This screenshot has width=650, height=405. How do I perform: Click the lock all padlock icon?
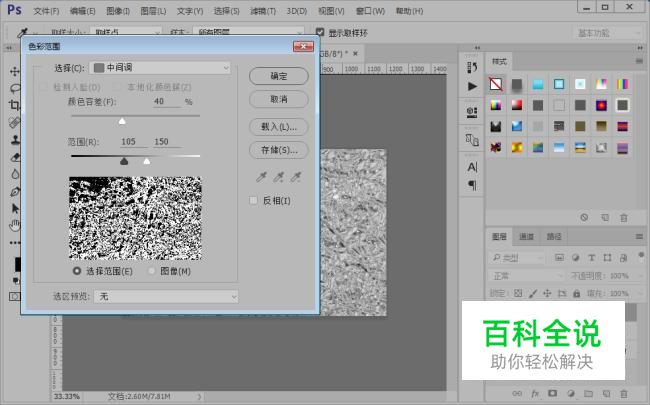pyautogui.click(x=576, y=293)
